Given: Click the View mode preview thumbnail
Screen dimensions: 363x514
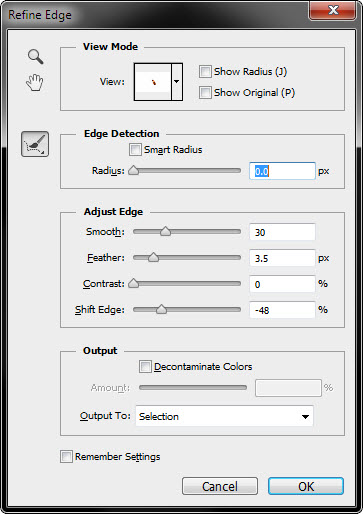Looking at the screenshot, I should 153,82.
